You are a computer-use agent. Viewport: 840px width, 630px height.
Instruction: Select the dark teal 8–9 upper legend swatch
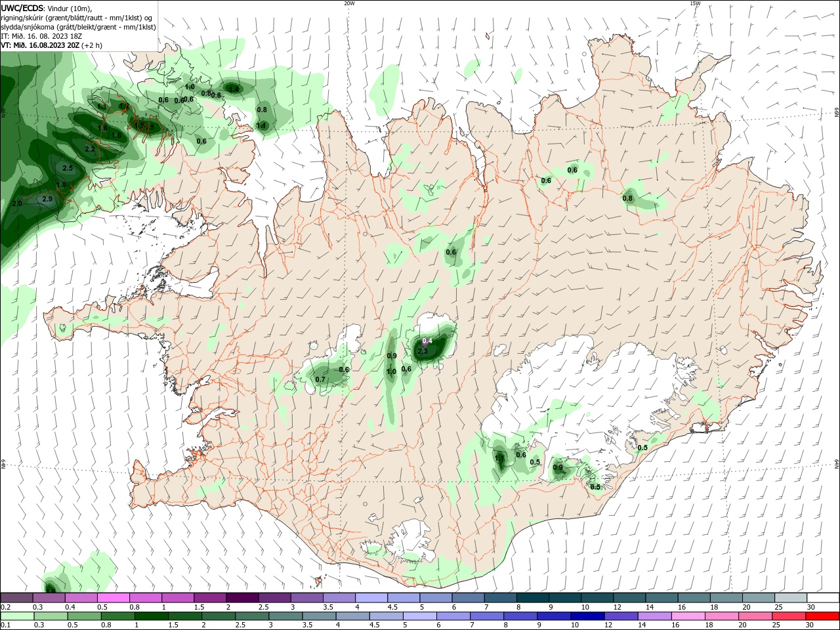pos(532,598)
